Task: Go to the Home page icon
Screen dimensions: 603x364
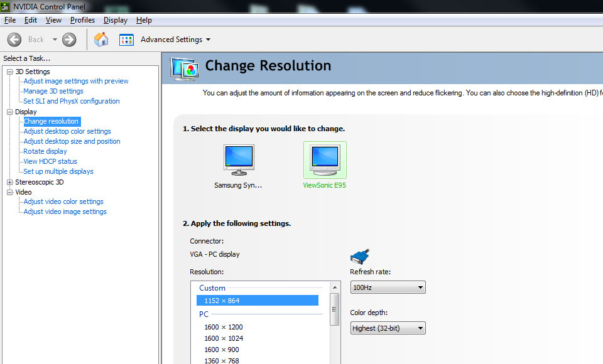Action: click(x=101, y=39)
